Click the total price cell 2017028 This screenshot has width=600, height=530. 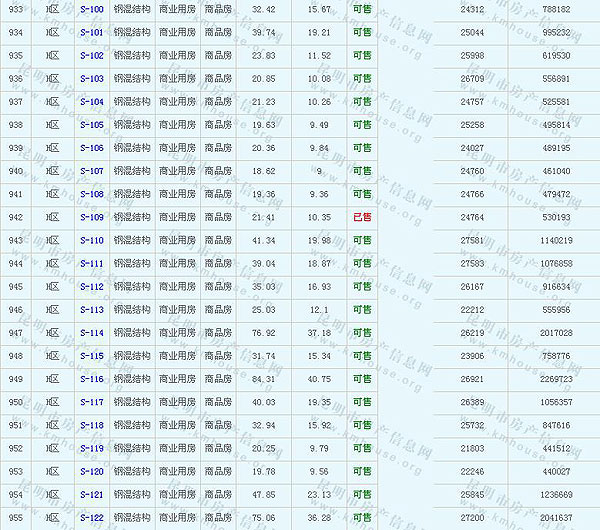[556, 333]
